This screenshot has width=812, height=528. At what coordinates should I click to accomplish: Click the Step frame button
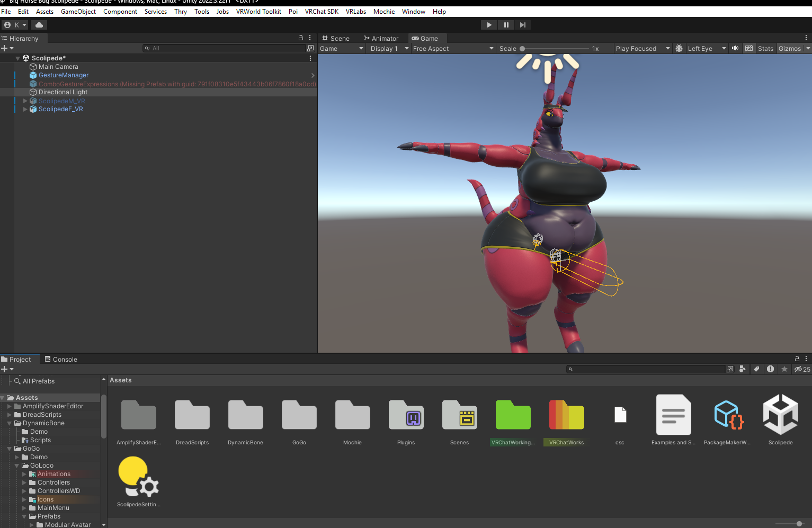coord(523,25)
